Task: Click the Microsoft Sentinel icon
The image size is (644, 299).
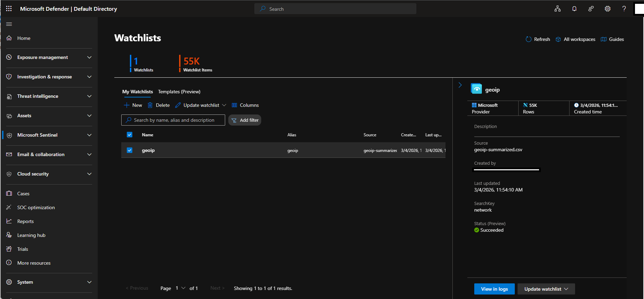Action: (x=9, y=135)
